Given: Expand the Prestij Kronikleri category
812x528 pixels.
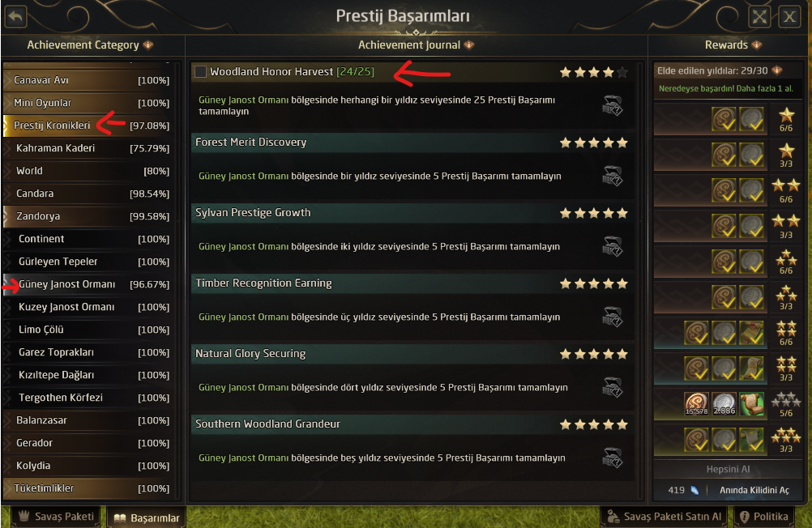Looking at the screenshot, I should [x=52, y=126].
